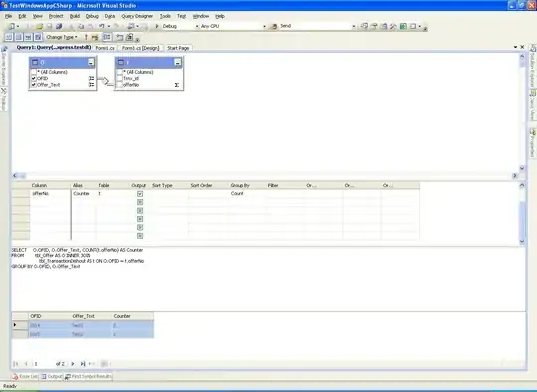The width and height of the screenshot is (537, 392).
Task: Open the Debug configuration dropdown
Action: coord(197,26)
